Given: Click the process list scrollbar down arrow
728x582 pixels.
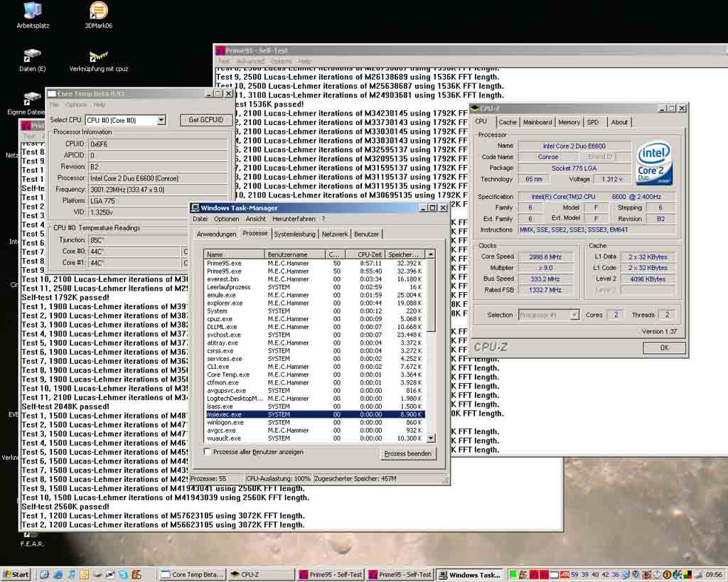Looking at the screenshot, I should click(x=431, y=438).
